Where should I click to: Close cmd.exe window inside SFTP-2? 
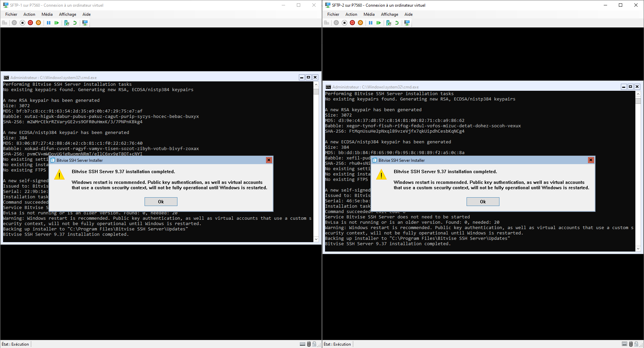pyautogui.click(x=637, y=87)
